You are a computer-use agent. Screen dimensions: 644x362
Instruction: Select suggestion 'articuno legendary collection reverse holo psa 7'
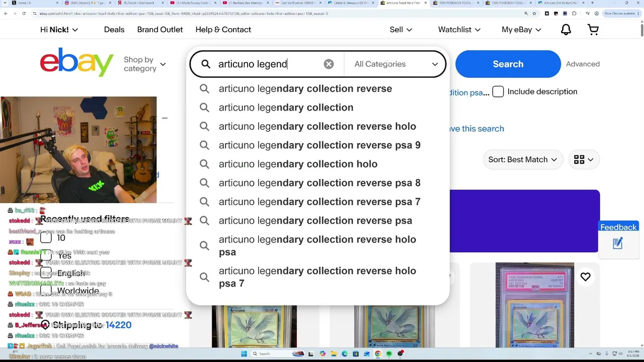(318, 277)
